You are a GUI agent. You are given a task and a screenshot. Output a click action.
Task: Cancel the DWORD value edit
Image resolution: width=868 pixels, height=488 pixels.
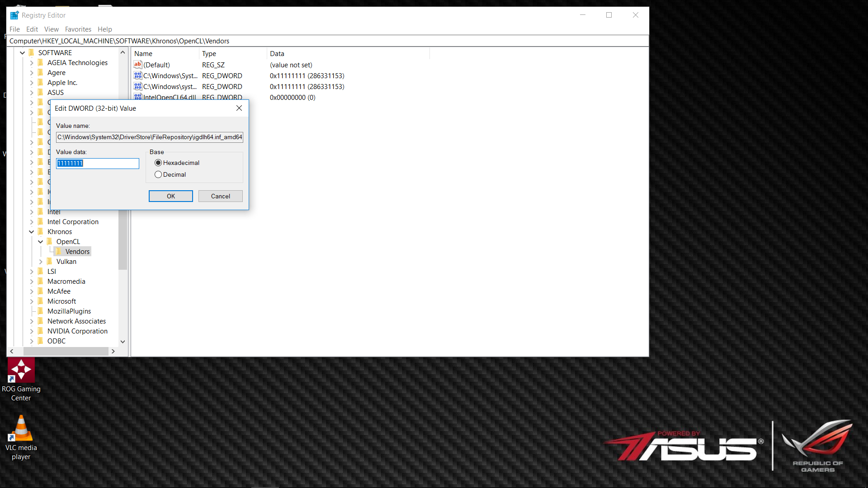[x=221, y=196]
